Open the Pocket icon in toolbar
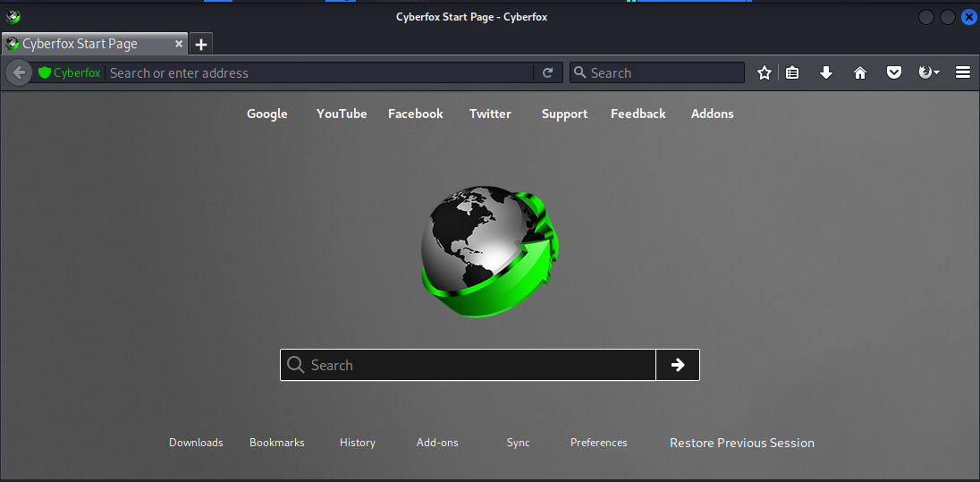The height and width of the screenshot is (482, 980). click(x=894, y=73)
